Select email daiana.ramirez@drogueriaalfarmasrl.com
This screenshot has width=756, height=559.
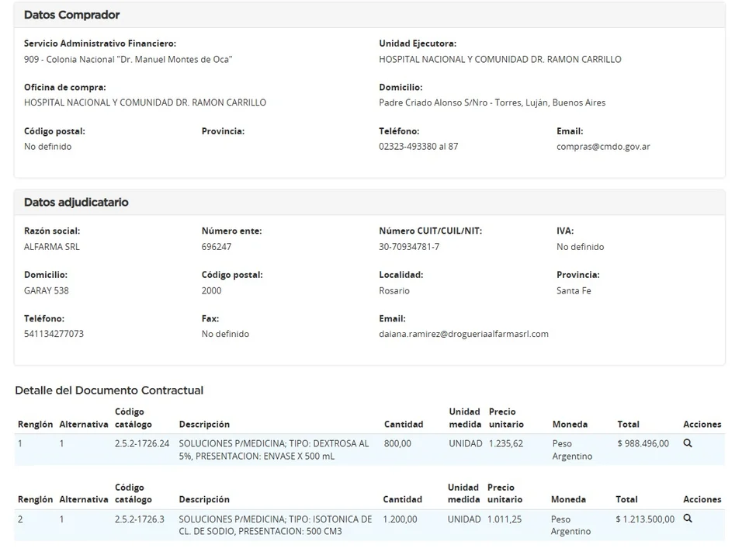click(463, 334)
